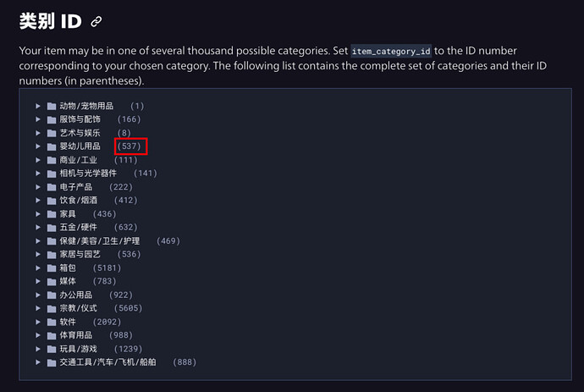584x392 pixels.
Task: Click the folder icon beside 电子产品
Action: tap(52, 187)
